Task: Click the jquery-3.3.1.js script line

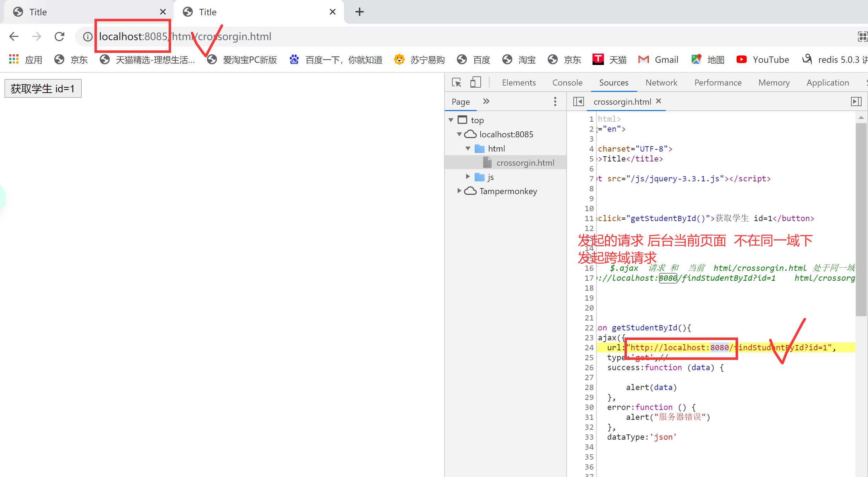Action: 684,179
